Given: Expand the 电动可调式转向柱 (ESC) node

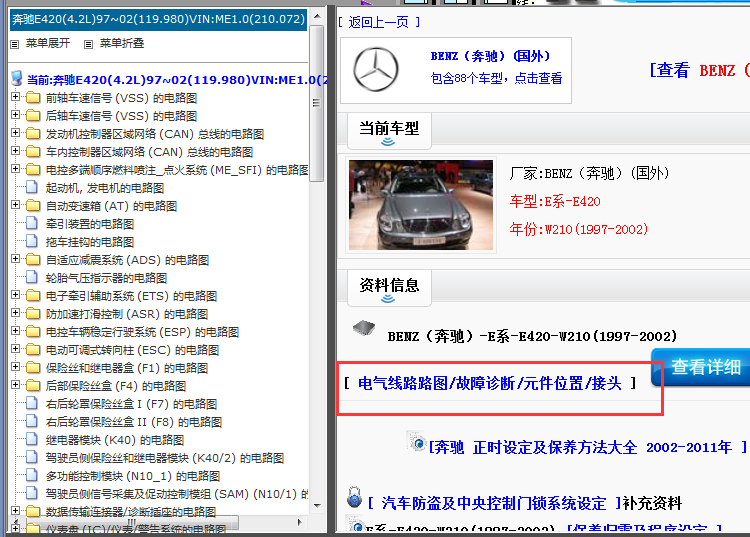Looking at the screenshot, I should tap(15, 349).
